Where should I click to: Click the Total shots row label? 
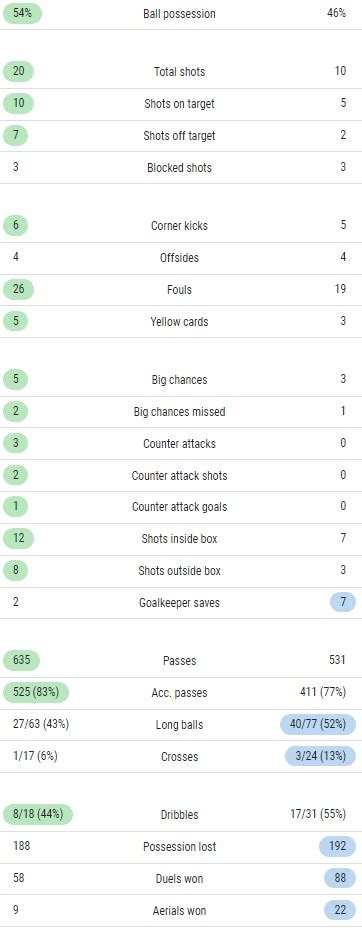(x=179, y=71)
